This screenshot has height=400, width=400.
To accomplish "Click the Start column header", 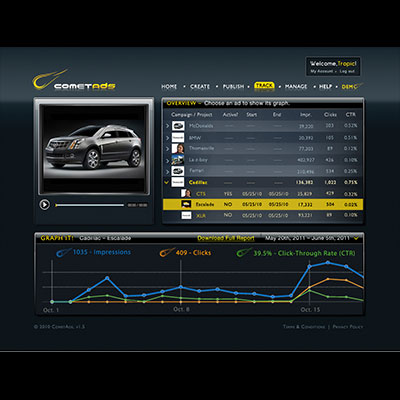I will pyautogui.click(x=251, y=115).
